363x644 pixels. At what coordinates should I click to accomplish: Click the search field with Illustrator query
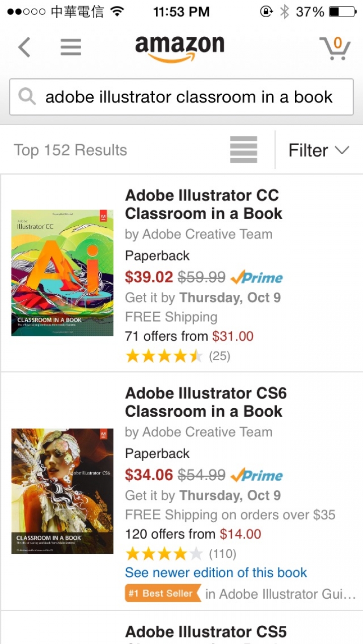click(189, 97)
